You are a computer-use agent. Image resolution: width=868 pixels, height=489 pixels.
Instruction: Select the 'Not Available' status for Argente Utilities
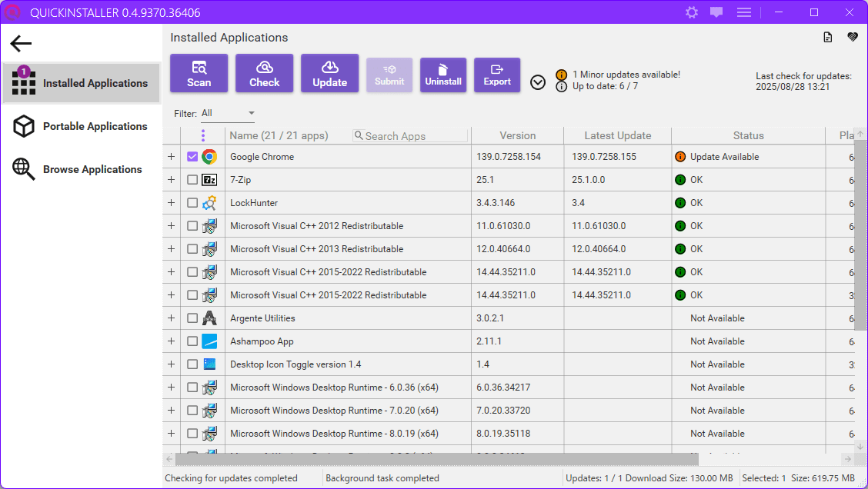(x=717, y=318)
